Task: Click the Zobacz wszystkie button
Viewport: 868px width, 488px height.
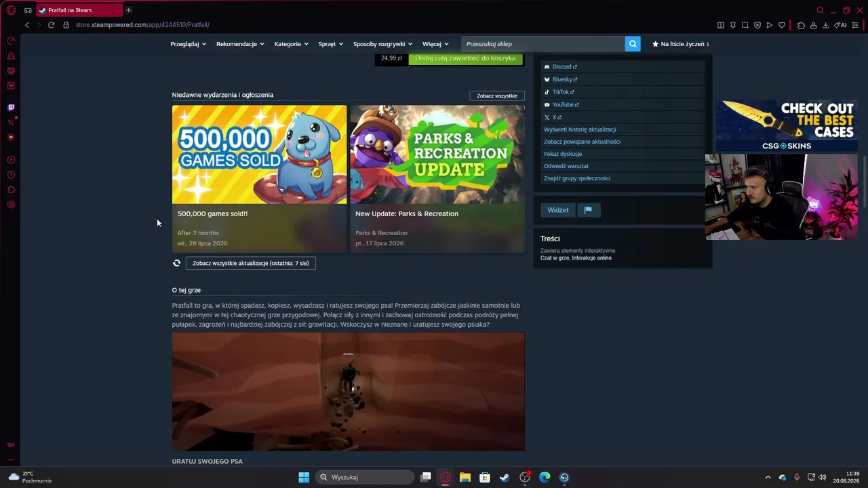Action: coord(497,96)
